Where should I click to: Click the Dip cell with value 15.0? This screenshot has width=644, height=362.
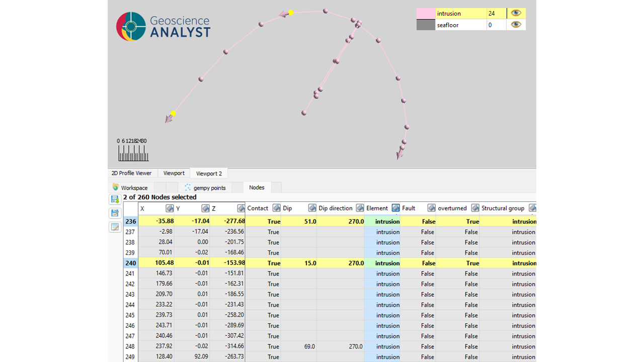(x=298, y=263)
